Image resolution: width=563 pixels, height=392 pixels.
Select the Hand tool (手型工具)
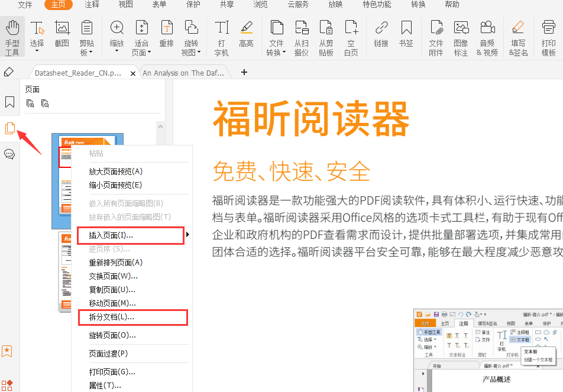[12, 36]
